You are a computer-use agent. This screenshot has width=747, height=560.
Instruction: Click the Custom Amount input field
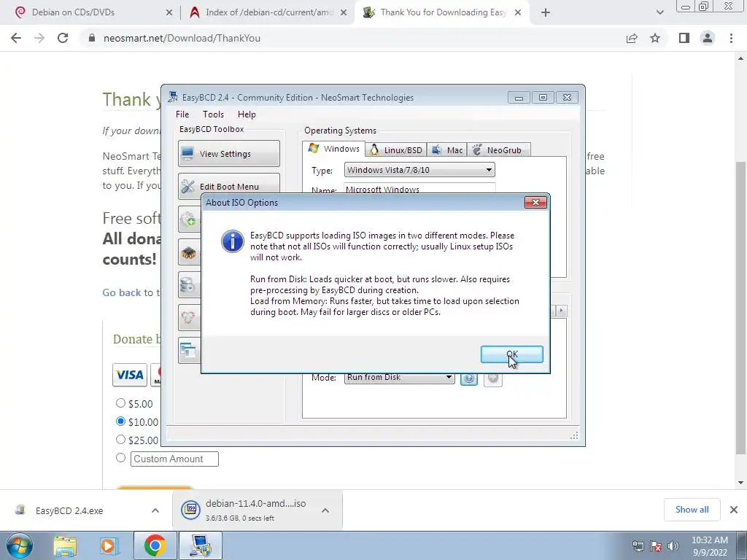174,459
